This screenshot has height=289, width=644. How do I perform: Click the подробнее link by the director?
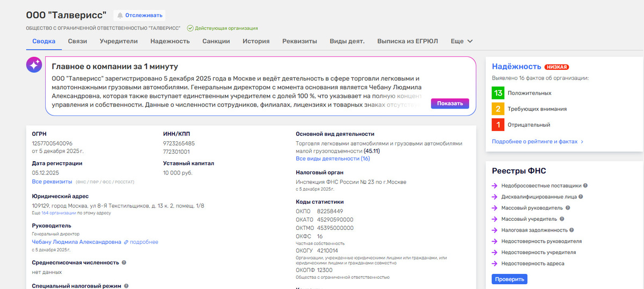point(144,242)
